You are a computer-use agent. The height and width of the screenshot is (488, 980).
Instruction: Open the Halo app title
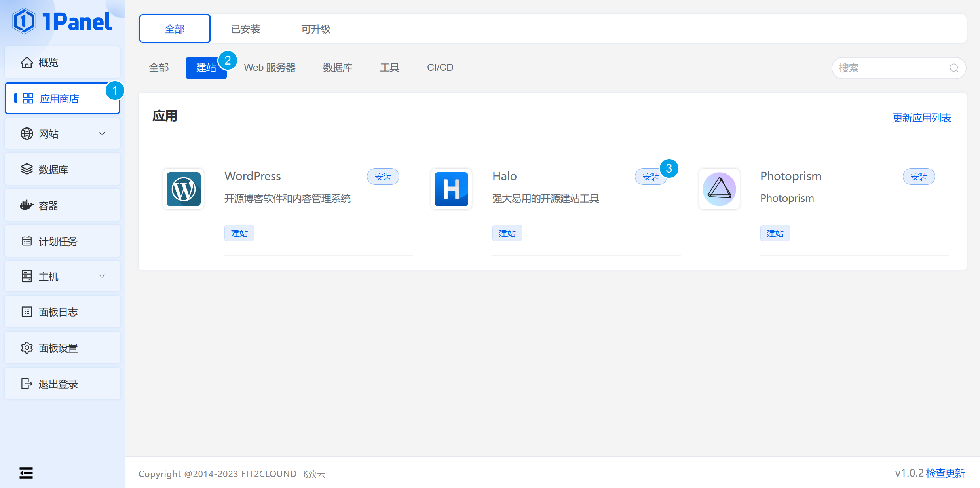[505, 176]
